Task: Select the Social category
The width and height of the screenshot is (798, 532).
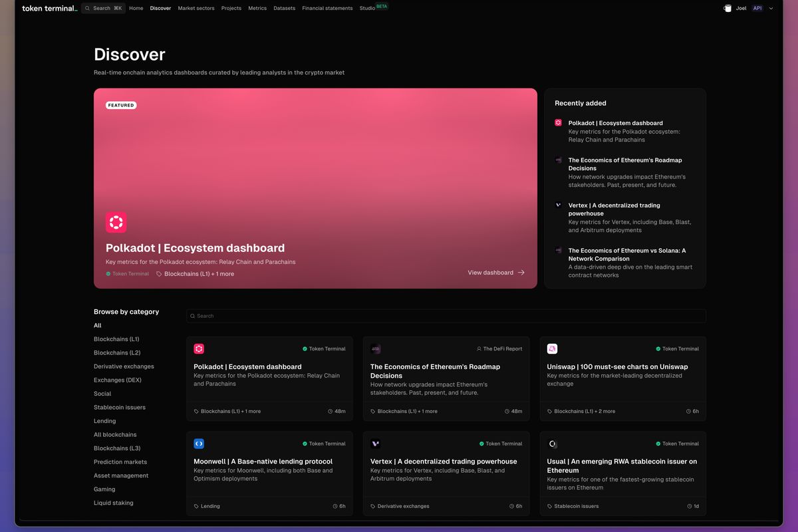Action: click(x=102, y=394)
